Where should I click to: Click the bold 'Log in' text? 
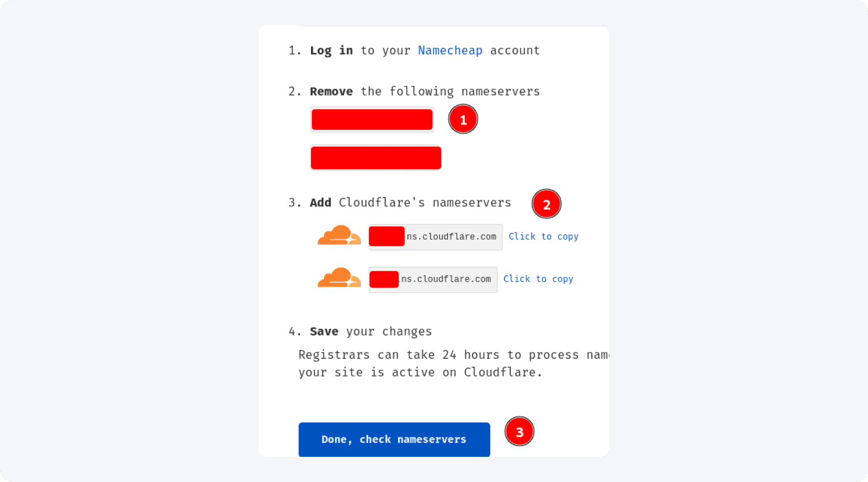point(331,50)
